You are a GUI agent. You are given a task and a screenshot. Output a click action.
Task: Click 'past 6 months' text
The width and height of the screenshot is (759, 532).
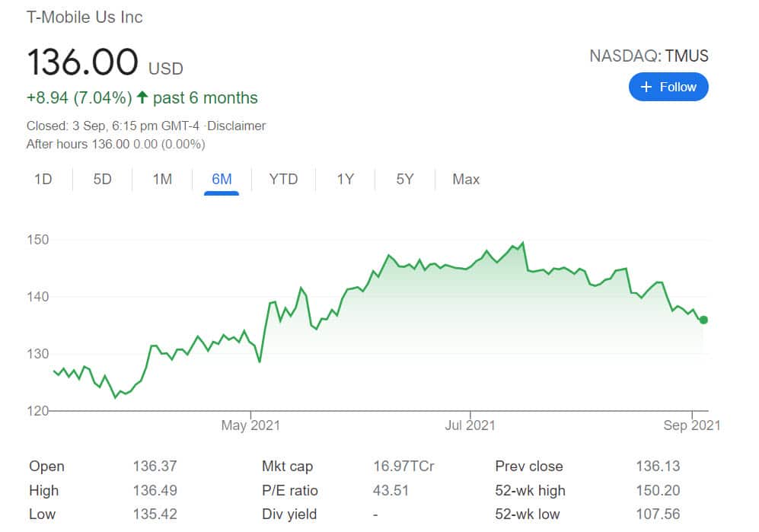[206, 97]
